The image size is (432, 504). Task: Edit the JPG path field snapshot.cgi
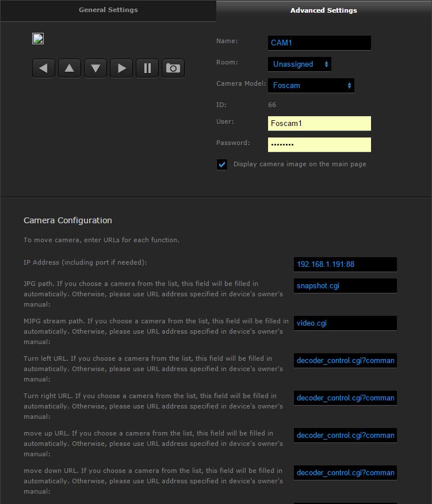(345, 286)
